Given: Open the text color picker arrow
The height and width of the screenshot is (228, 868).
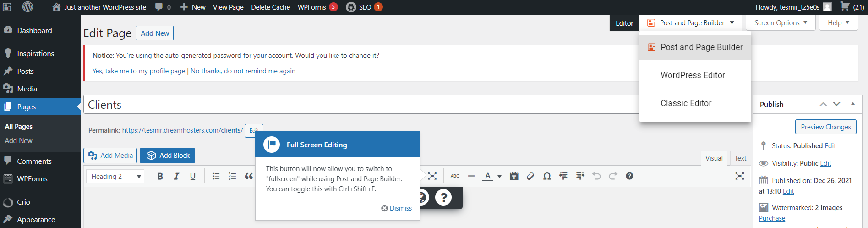Looking at the screenshot, I should click(499, 176).
